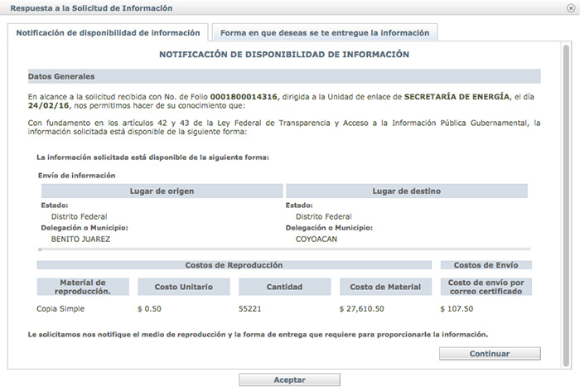Click the Costo Unitario column header
580x392 pixels.
(184, 287)
